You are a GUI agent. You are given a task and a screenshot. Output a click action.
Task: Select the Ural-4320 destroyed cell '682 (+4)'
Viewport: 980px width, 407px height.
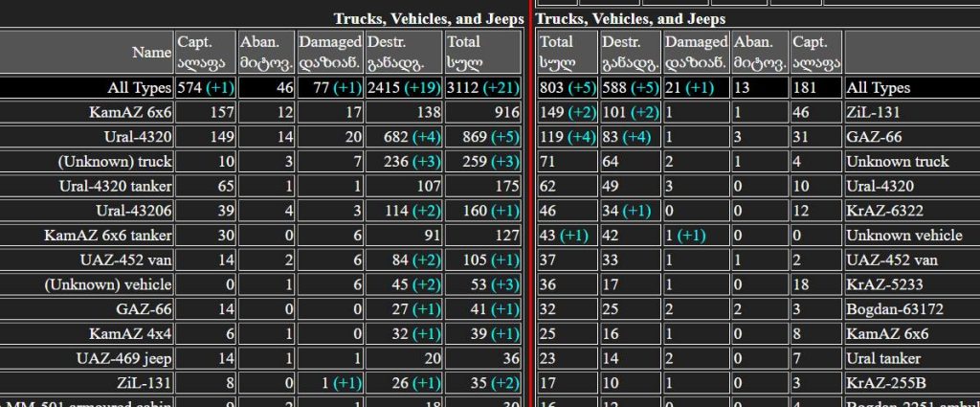click(405, 137)
